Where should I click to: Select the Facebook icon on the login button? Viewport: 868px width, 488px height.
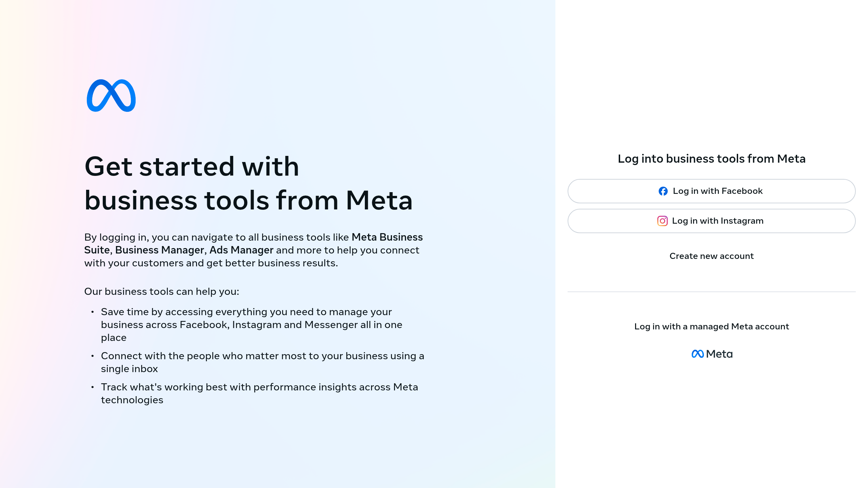point(663,191)
